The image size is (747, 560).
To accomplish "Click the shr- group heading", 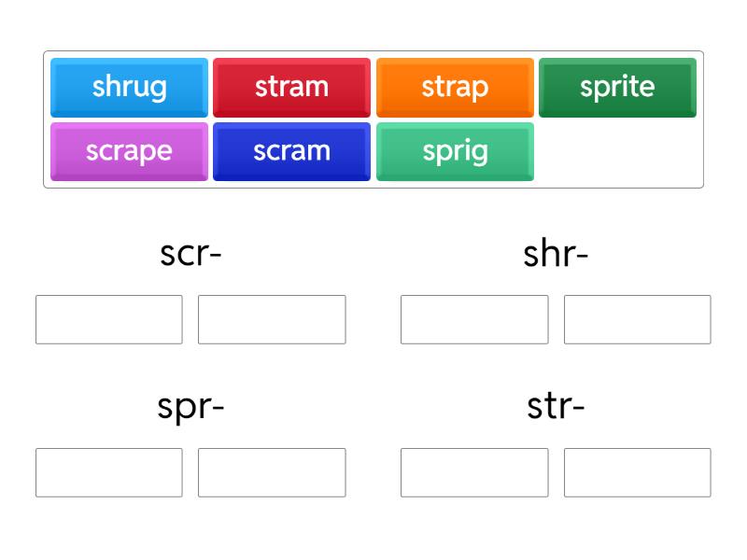I will 556,253.
